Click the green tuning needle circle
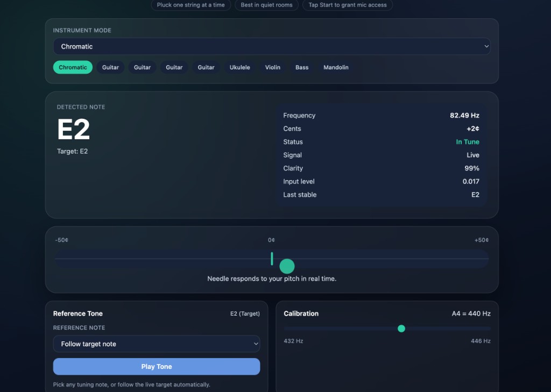This screenshot has width=551, height=392. pos(287,266)
